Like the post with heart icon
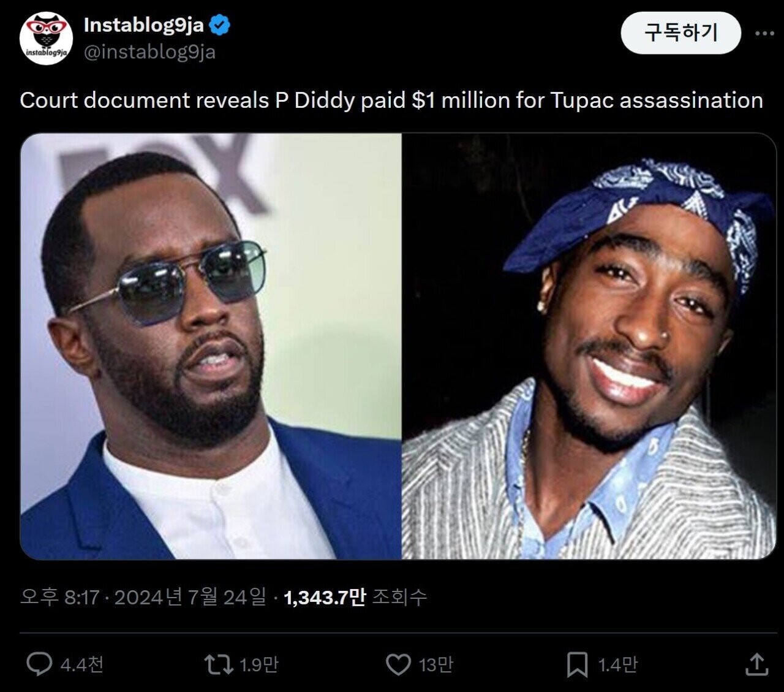 pos(398,664)
